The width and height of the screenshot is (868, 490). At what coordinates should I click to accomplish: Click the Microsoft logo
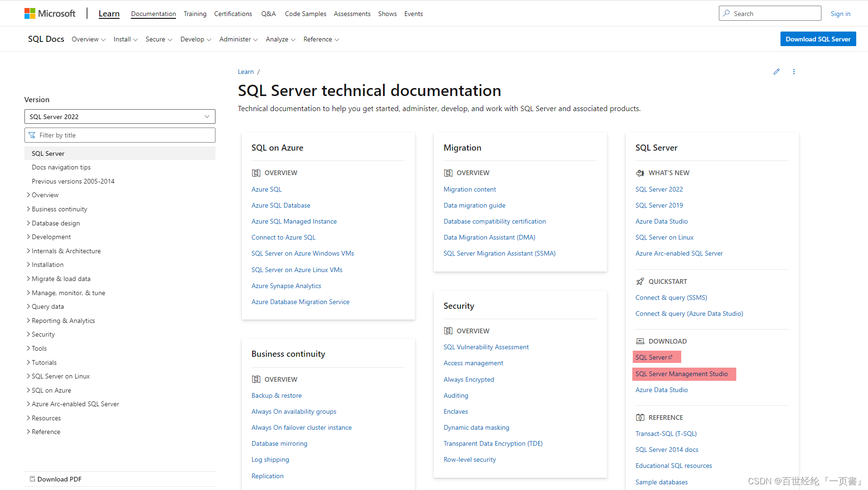tap(50, 14)
